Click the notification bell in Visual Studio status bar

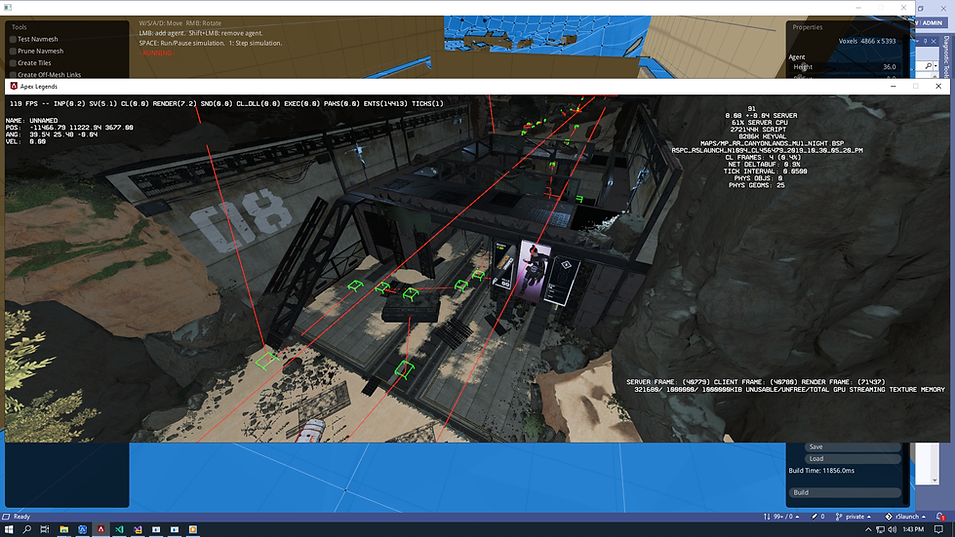pos(941,516)
